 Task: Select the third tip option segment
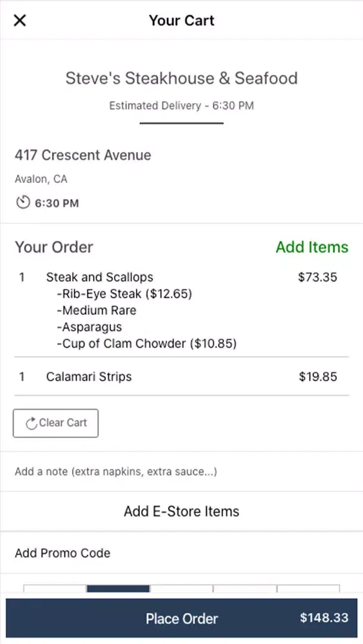click(x=181, y=589)
